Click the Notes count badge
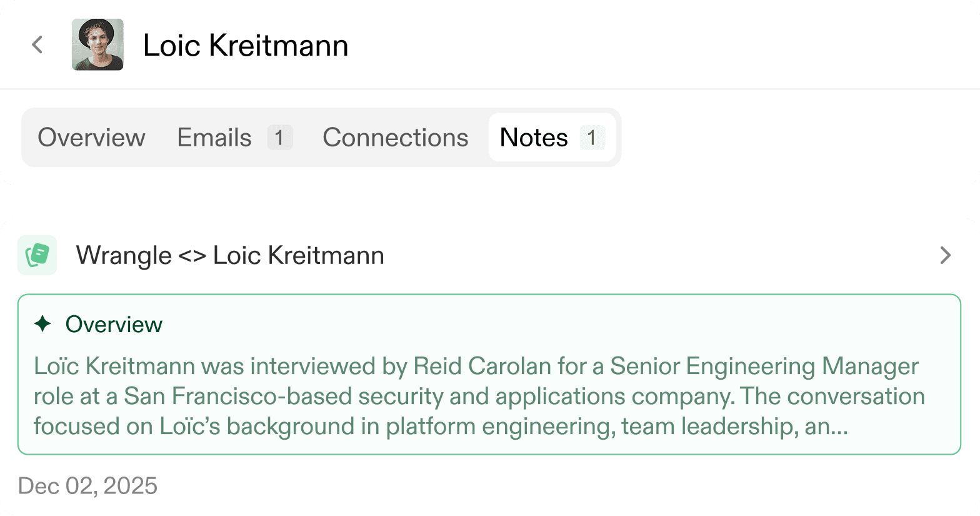Image resolution: width=980 pixels, height=516 pixels. [x=591, y=138]
